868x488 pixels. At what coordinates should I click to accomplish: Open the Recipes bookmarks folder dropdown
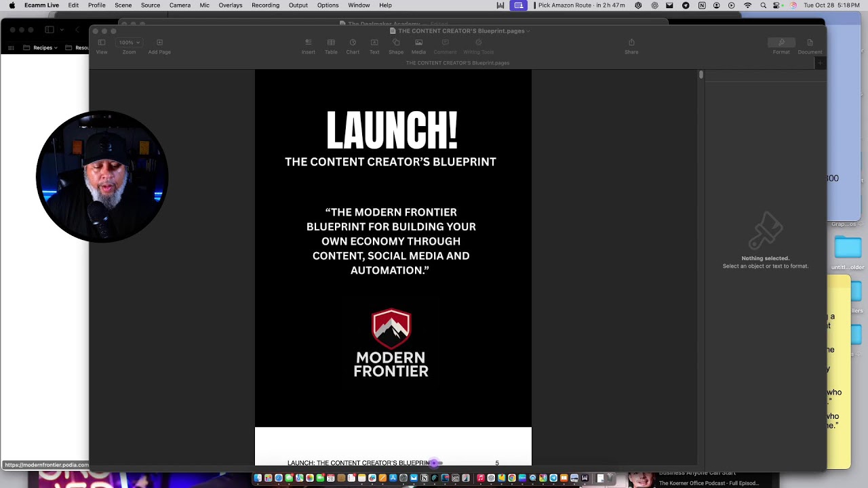[41, 48]
